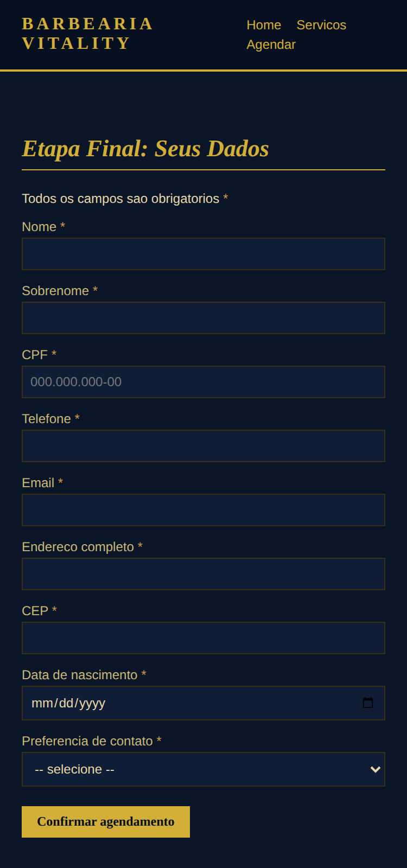Focus the Endereco completo field
This screenshot has height=868, width=407.
click(x=203, y=574)
